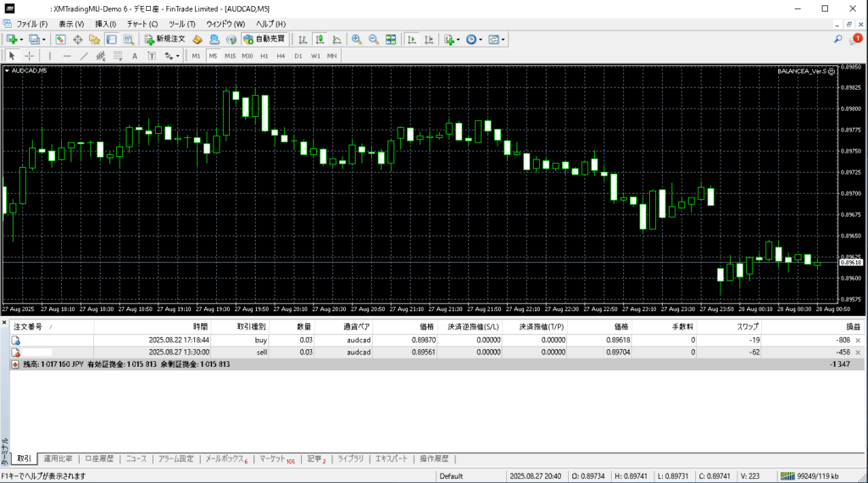Select the text label T tool
This screenshot has width=868, height=483.
point(152,56)
